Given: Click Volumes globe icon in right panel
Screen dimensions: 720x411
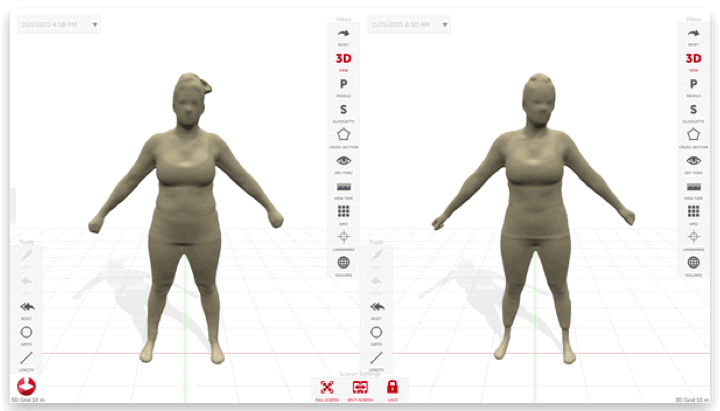Looking at the screenshot, I should 692,262.
